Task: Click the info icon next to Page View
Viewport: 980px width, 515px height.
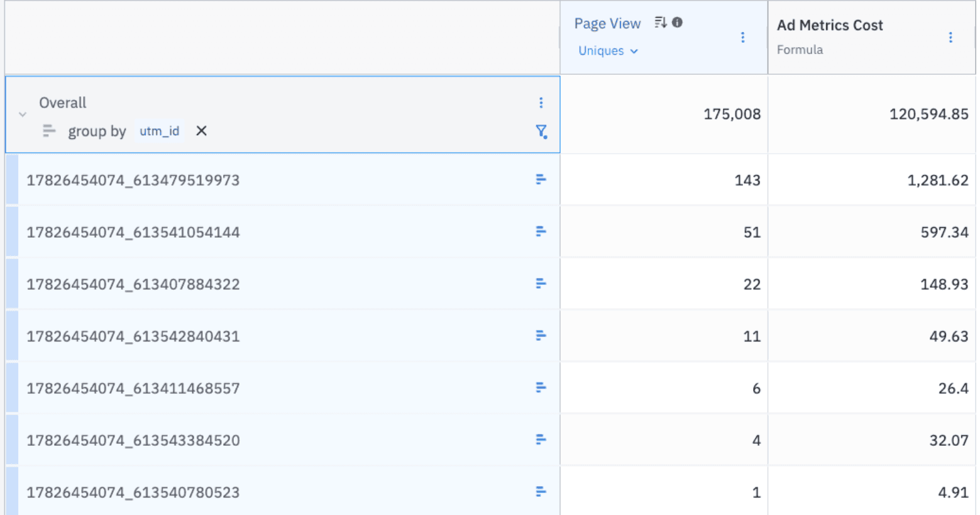Action: [677, 22]
